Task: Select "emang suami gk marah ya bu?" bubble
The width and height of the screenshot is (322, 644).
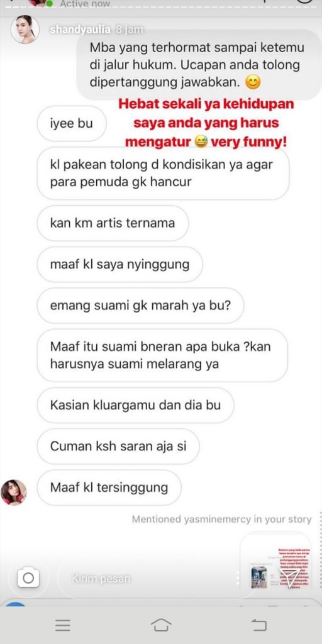Action: tap(140, 306)
